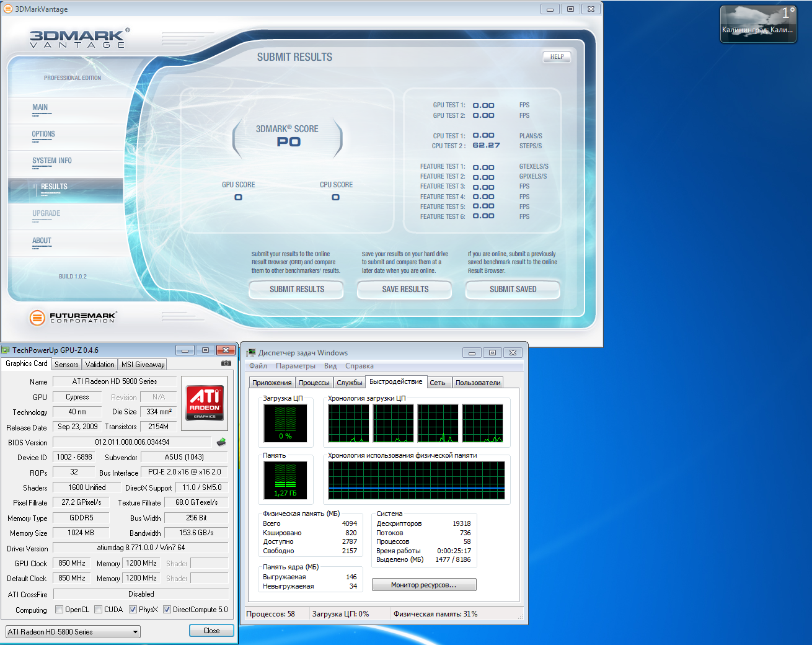Click the Монитор ресурсов button
Screen dimensions: 812x645
tap(424, 585)
